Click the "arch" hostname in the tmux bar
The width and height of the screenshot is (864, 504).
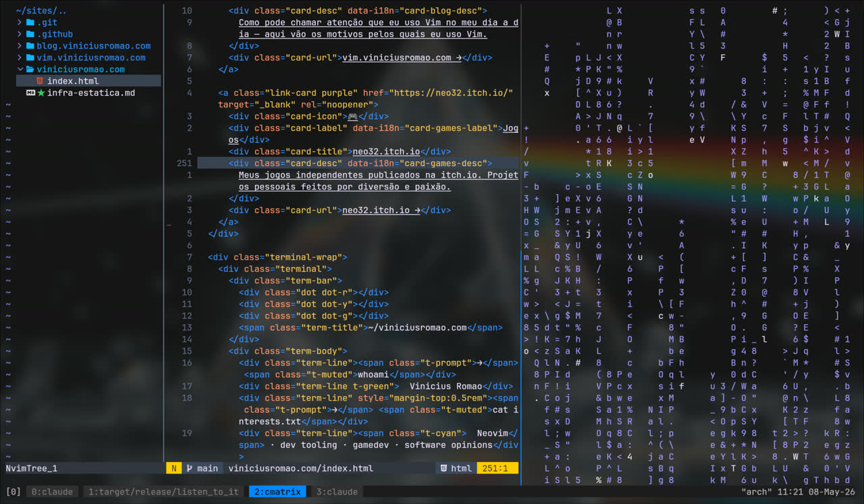(757, 492)
